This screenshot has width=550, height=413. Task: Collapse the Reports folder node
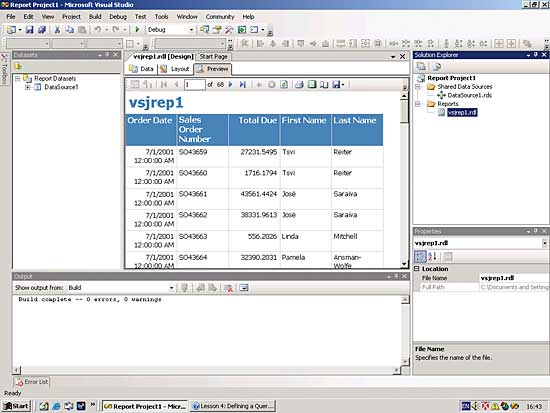(418, 104)
